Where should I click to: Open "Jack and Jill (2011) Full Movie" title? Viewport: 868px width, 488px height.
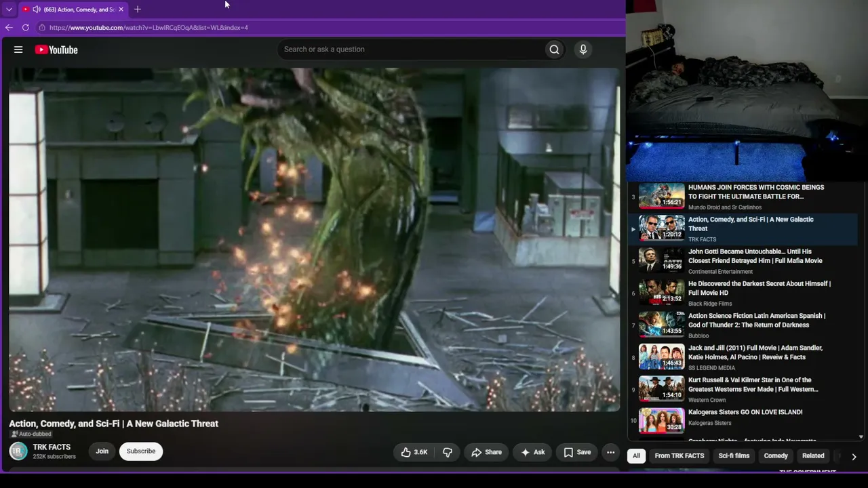coord(755,352)
